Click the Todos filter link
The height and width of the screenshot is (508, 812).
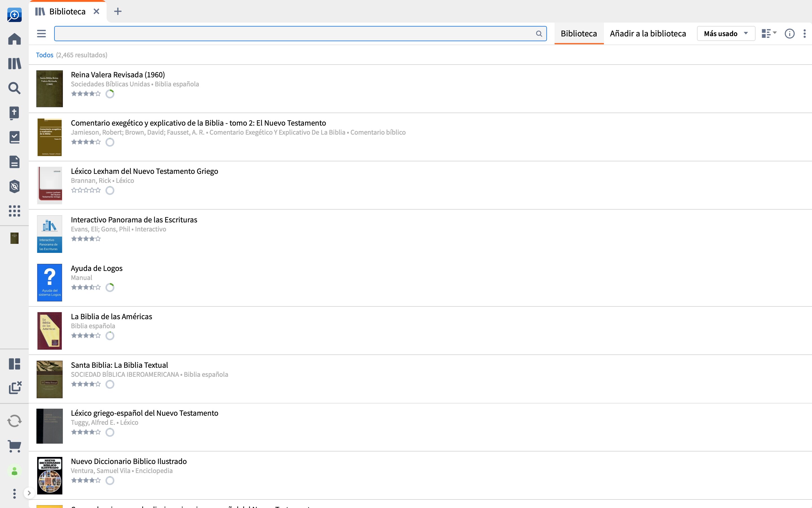(45, 55)
